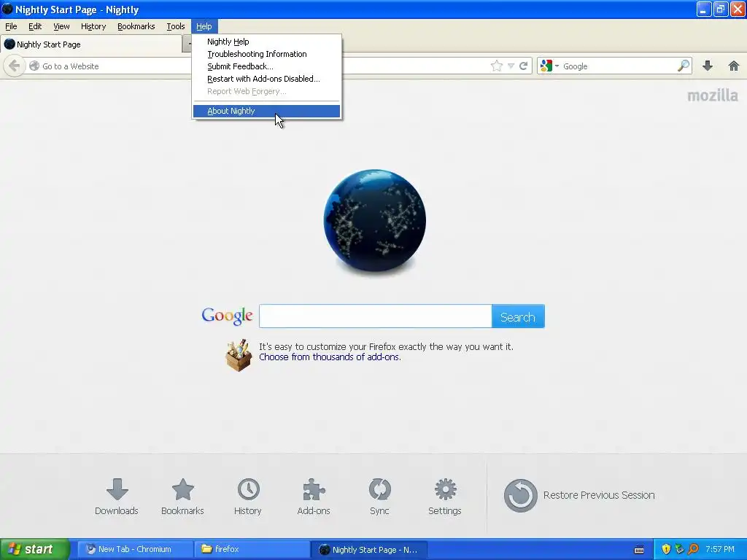Click the Reload page icon
Viewport: 747px width, 560px height.
coord(523,66)
